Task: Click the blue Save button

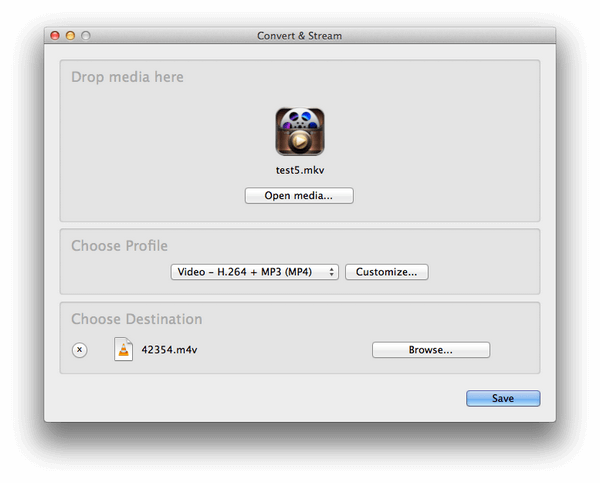Action: (x=502, y=398)
